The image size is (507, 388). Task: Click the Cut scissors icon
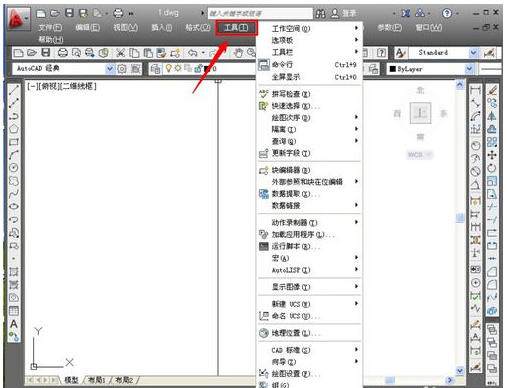pos(121,53)
